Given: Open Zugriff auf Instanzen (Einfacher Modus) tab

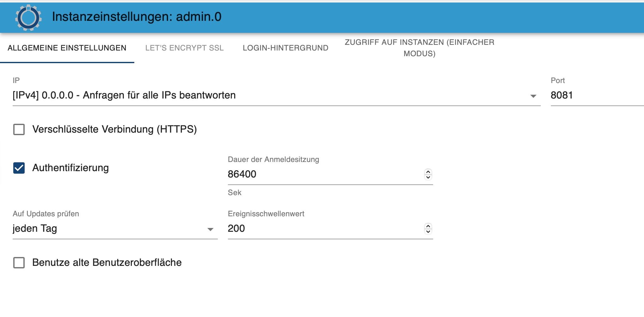Looking at the screenshot, I should coord(419,48).
